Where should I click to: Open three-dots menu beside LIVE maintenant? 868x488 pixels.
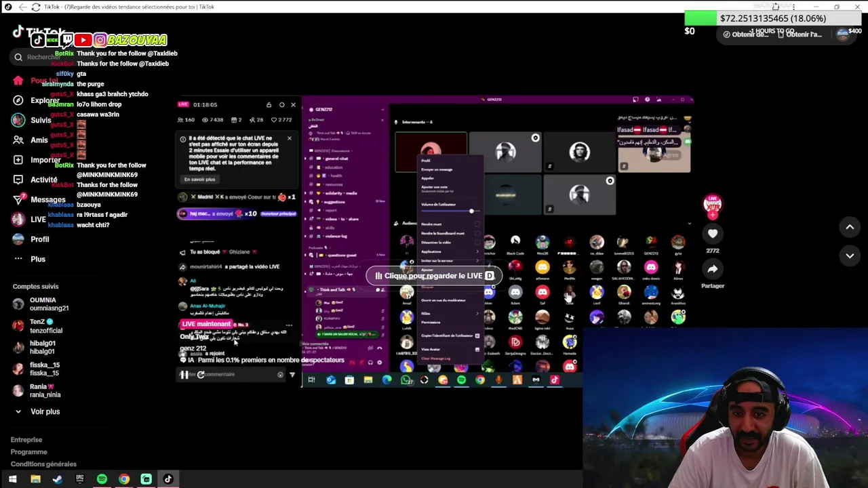(290, 325)
